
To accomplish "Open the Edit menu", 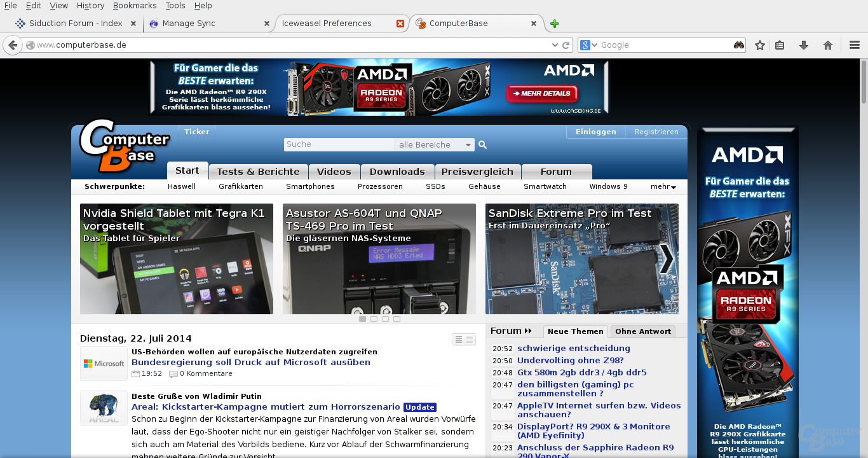I will pos(33,6).
